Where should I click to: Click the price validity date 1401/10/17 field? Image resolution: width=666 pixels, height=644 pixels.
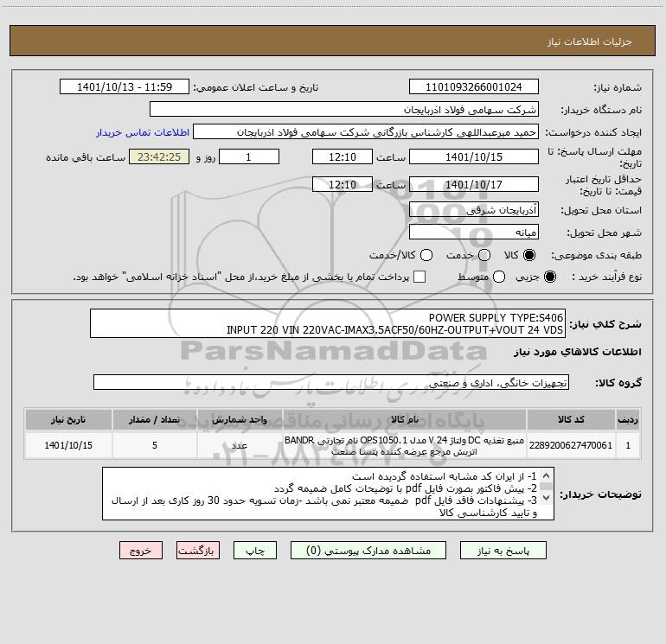click(x=474, y=184)
